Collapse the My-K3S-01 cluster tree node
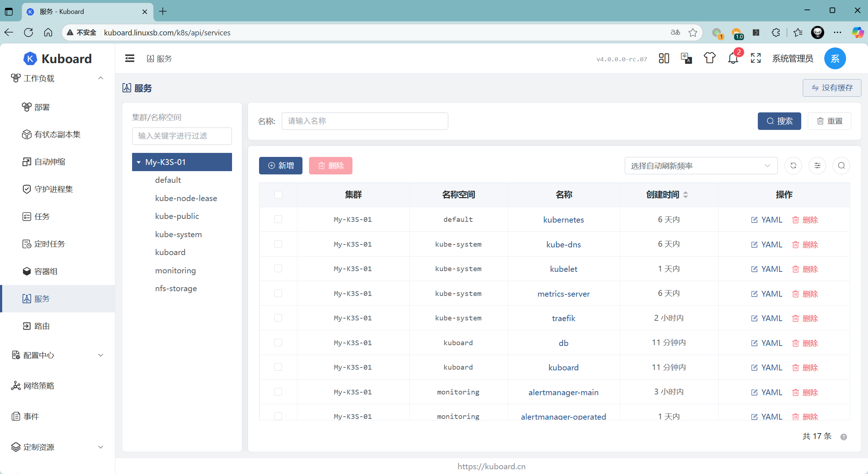 point(139,162)
